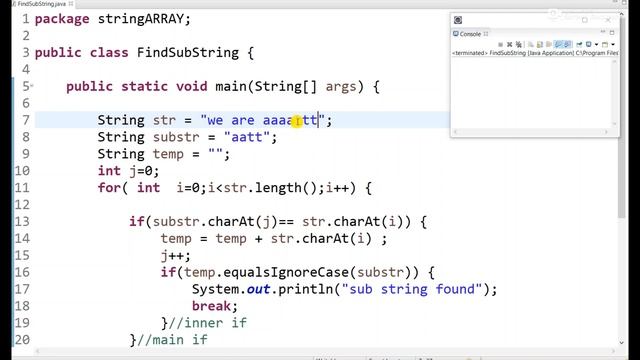Click 'for' keyword on line 11

pyautogui.click(x=109, y=188)
